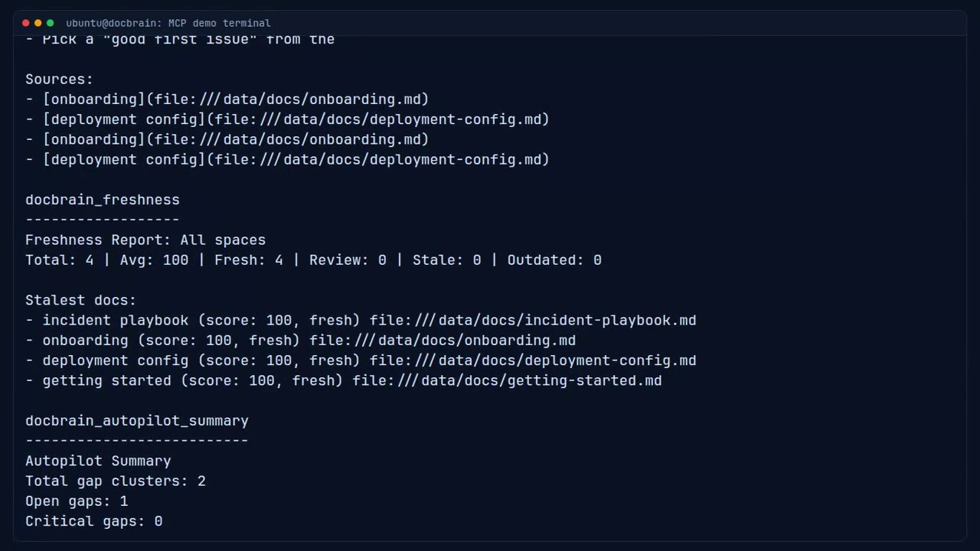Click the onboarding.md path in Stalest docs
This screenshot has width=980, height=551.
(x=443, y=341)
